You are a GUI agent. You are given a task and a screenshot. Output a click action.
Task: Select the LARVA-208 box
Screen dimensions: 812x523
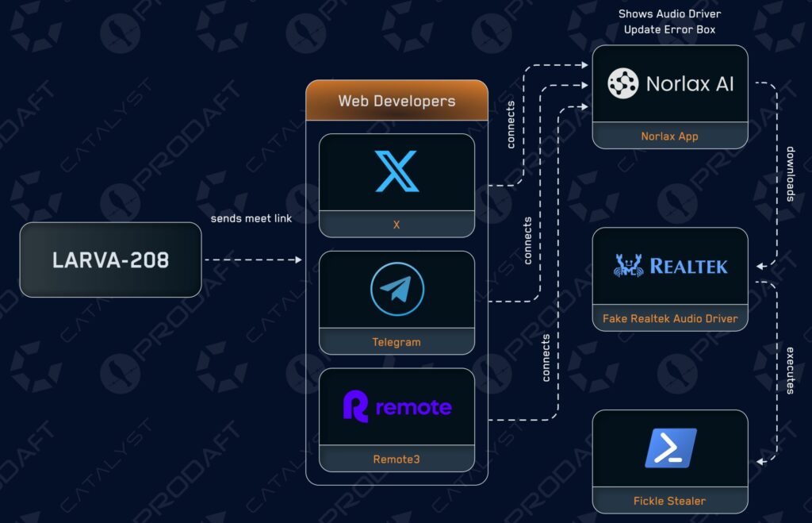point(110,260)
